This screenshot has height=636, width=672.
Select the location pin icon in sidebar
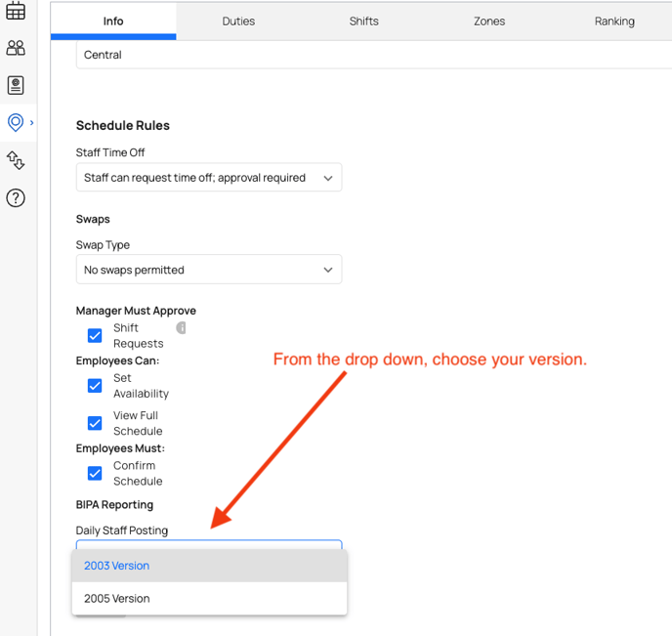(16, 122)
